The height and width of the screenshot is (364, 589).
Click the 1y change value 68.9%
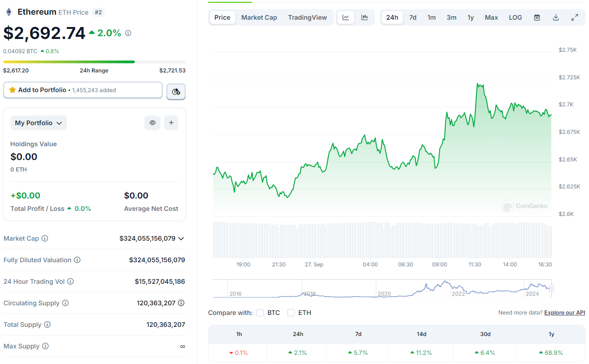click(551, 353)
